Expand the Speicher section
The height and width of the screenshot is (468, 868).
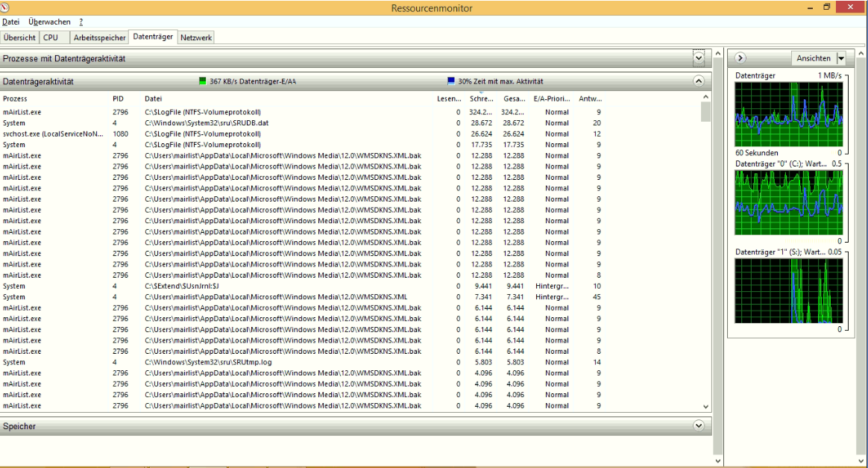coord(699,425)
